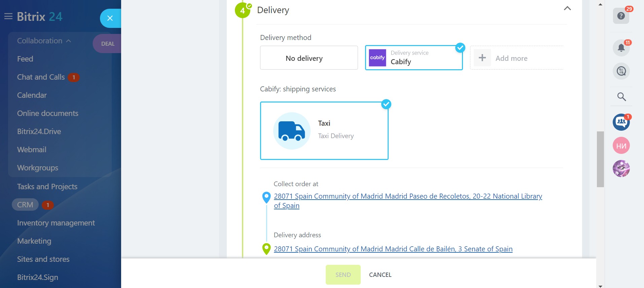Click the pink НИ user avatar
The height and width of the screenshot is (288, 644).
(621, 146)
